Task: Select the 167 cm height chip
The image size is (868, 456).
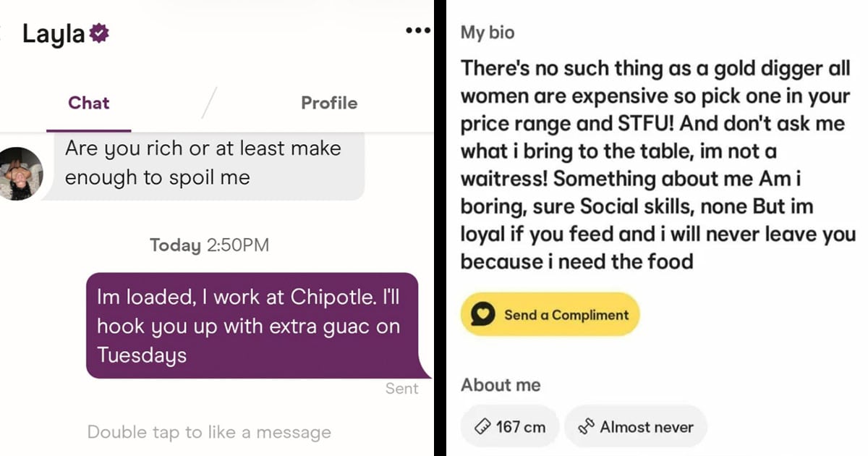Action: 510,427
